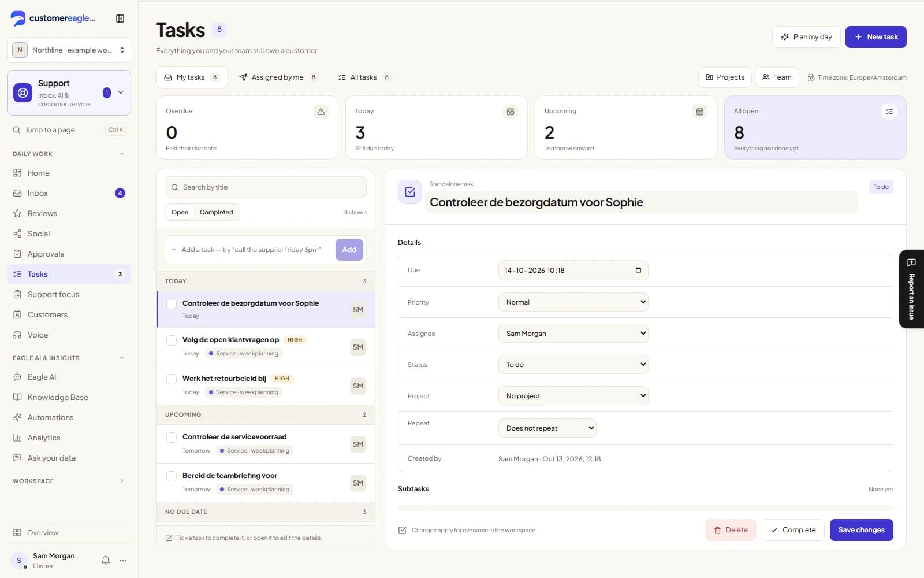Open Approvals in sidebar
Image resolution: width=924 pixels, height=578 pixels.
[x=69, y=254]
